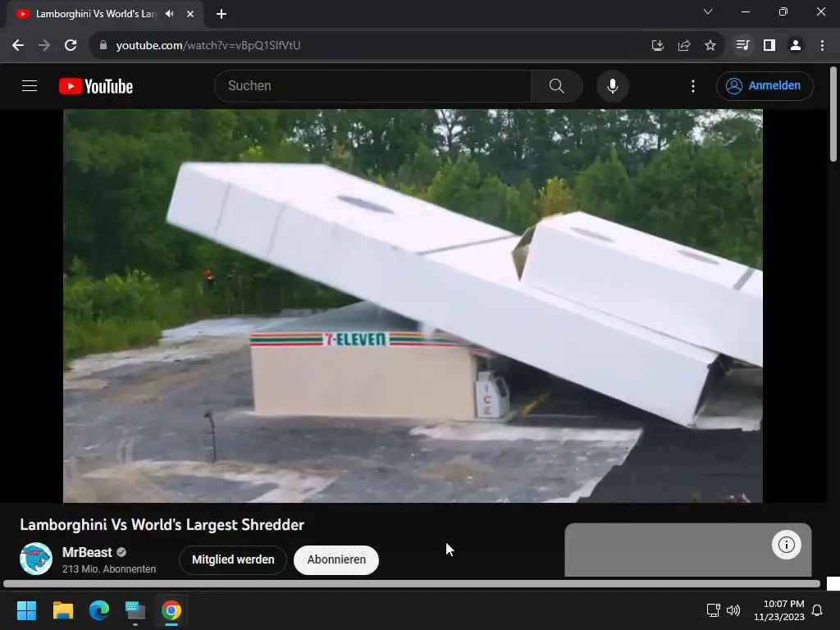
Task: Go back with browser back arrow
Action: pos(18,46)
